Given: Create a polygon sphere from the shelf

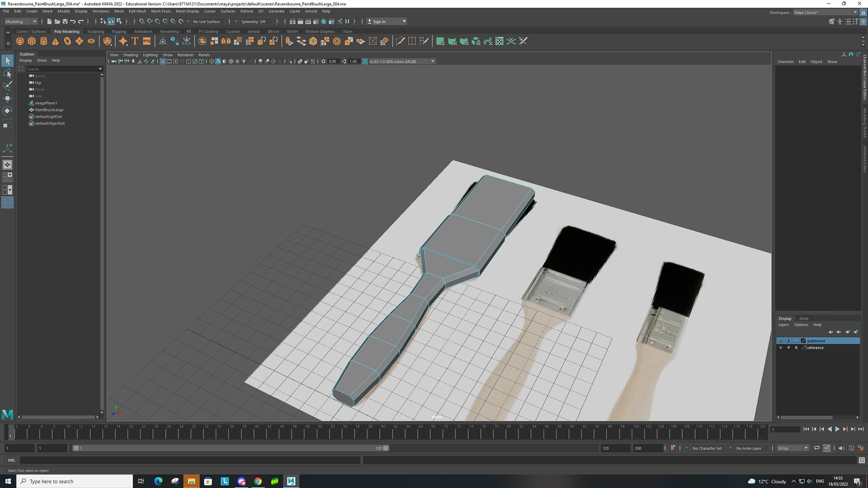Looking at the screenshot, I should click(x=20, y=41).
